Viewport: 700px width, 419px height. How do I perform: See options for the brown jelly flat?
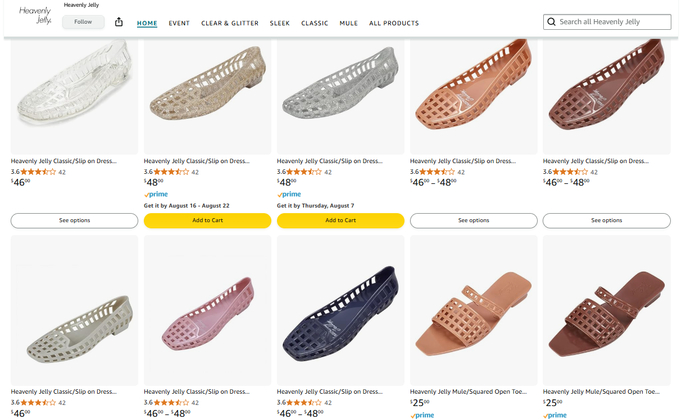point(606,220)
